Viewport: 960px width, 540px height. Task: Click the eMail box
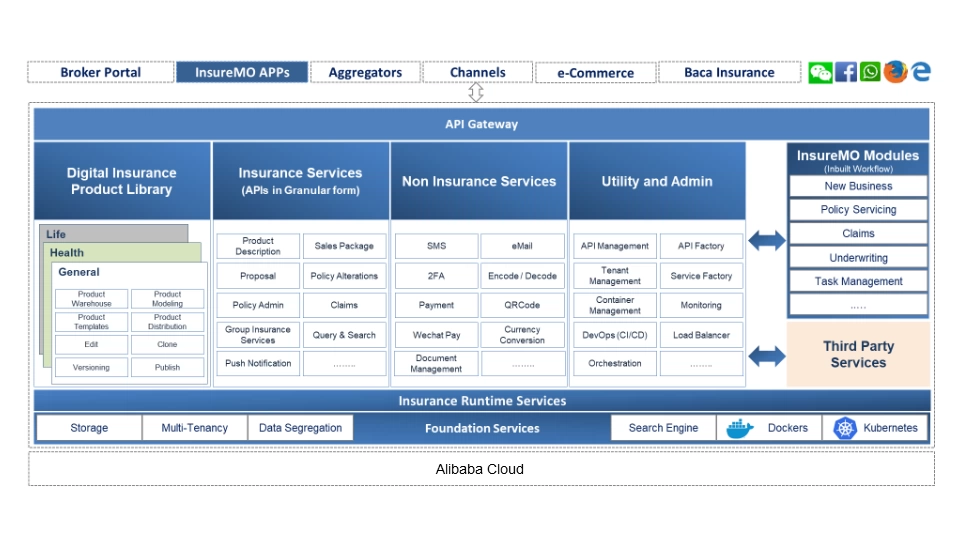click(522, 246)
